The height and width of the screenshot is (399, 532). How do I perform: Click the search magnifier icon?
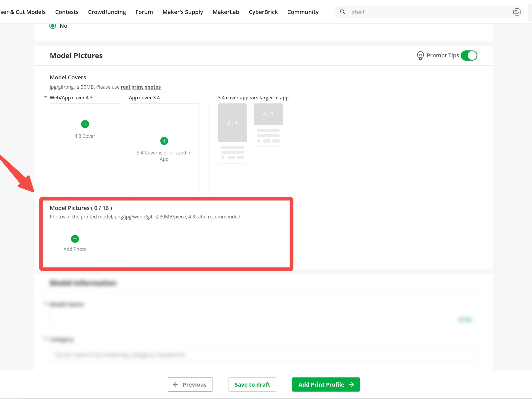pyautogui.click(x=342, y=12)
